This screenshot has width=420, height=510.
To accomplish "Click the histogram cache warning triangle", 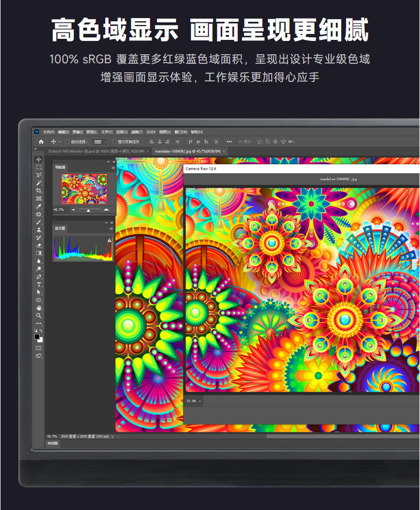I will pos(109,240).
